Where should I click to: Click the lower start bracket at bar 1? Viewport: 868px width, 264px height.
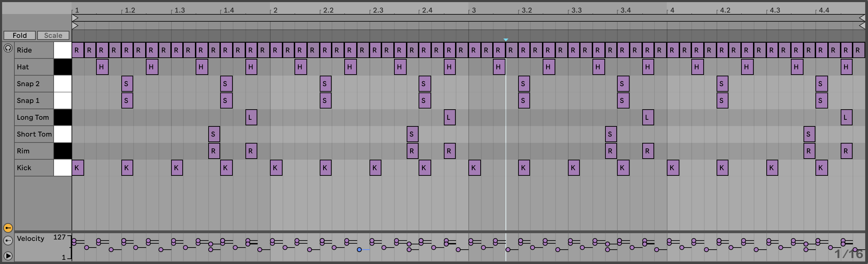tap(75, 26)
